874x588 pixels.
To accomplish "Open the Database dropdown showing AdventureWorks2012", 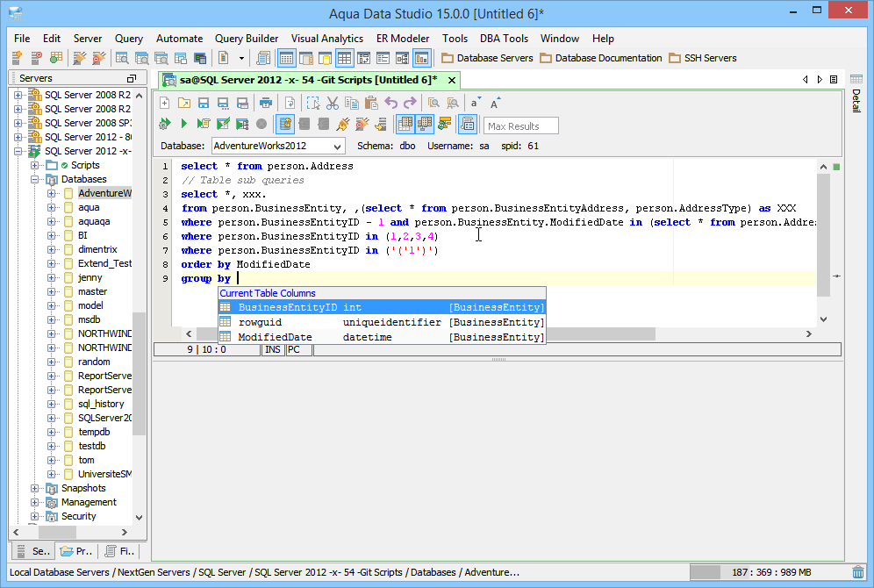I will coord(277,146).
